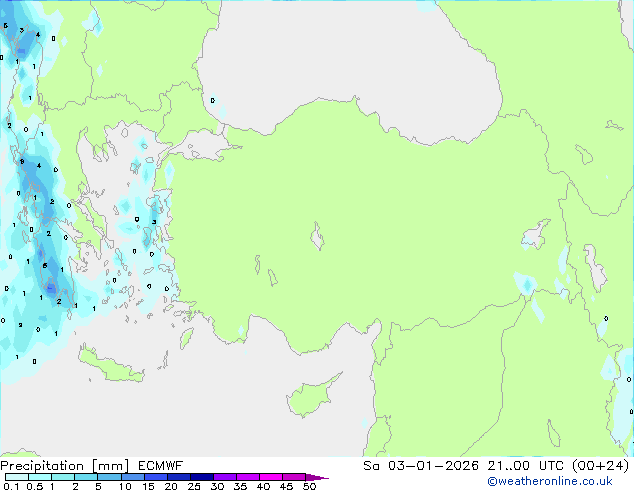
Task: Open the weatheronline.co.uk copyright link
Action: click(x=550, y=481)
